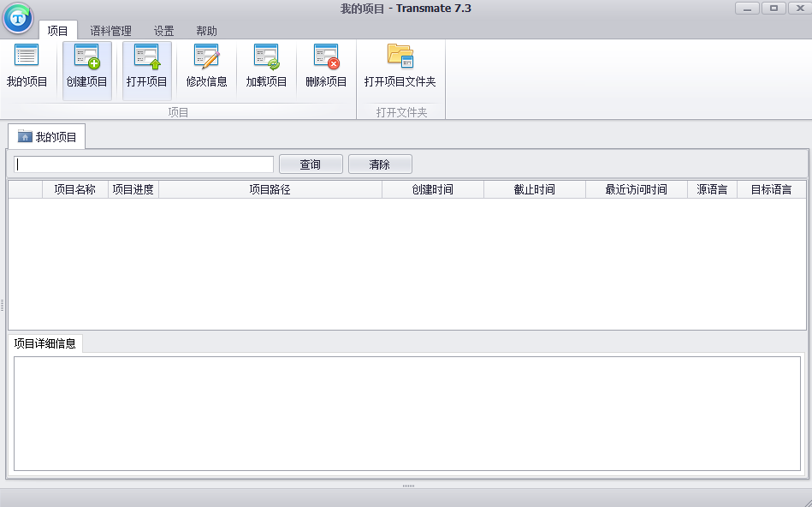Select the 项目详细信息 panel tab
This screenshot has width=812, height=507.
(45, 343)
